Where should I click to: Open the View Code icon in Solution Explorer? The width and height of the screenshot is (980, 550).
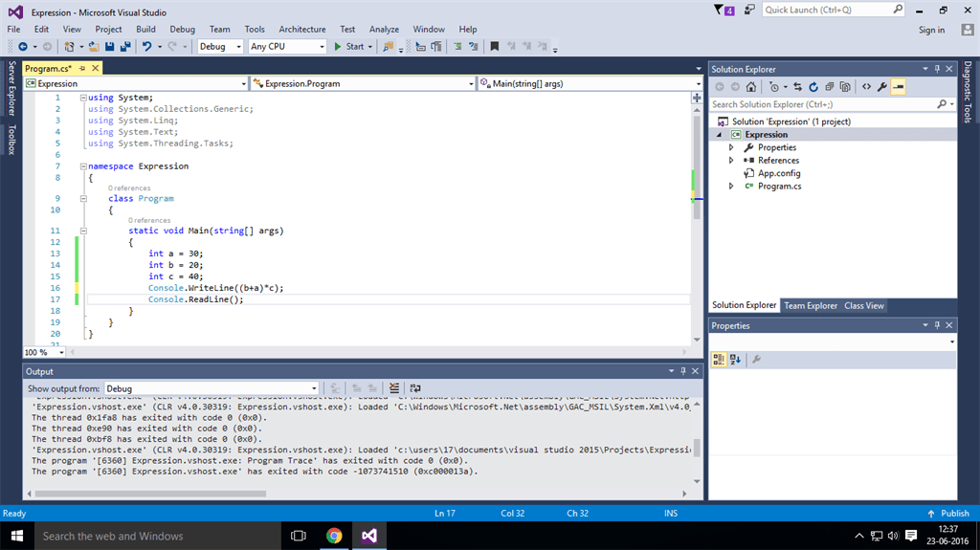tap(866, 86)
